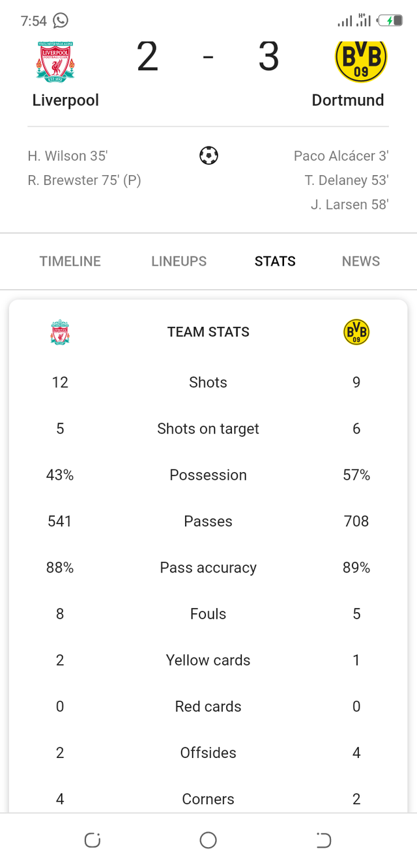Image resolution: width=417 pixels, height=868 pixels.
Task: Tap the Android home circle button
Action: pos(208,841)
